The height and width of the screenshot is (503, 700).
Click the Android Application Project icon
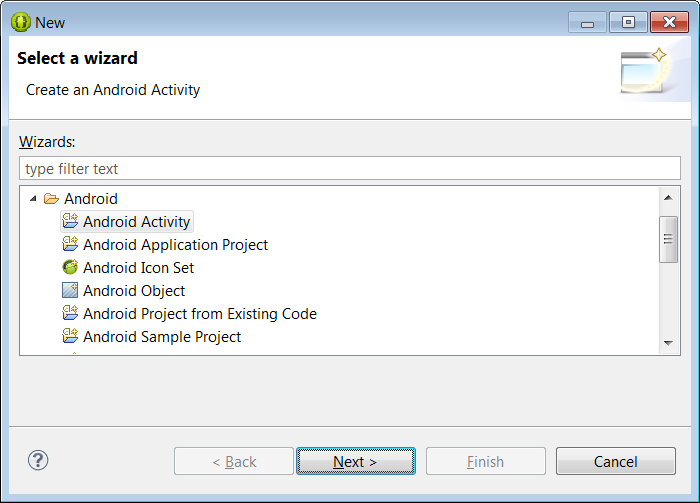(x=70, y=244)
